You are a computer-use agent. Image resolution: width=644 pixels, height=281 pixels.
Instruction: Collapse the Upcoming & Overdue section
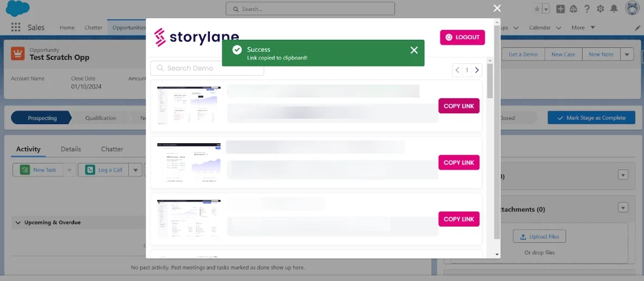coord(18,223)
